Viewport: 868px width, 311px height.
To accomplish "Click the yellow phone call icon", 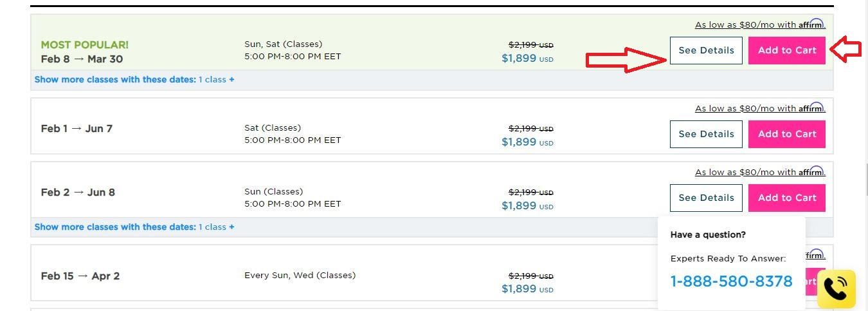I will coord(836,288).
